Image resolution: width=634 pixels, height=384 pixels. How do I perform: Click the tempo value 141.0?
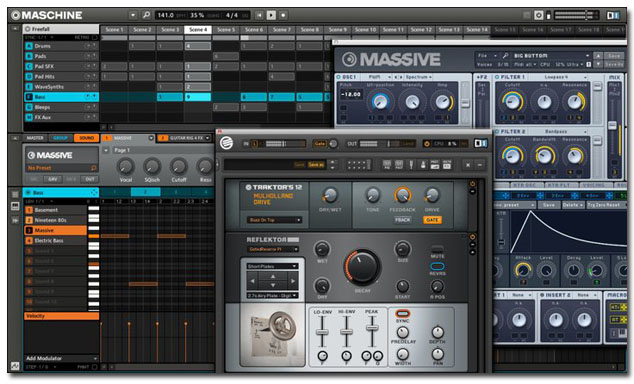pyautogui.click(x=165, y=15)
